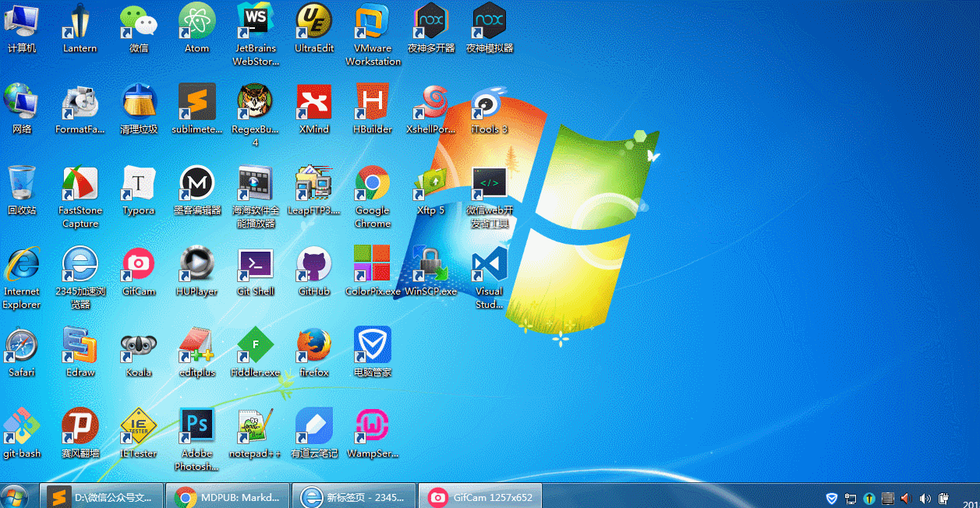The height and width of the screenshot is (508, 980).
Task: Select the Git Shell shortcut
Action: (256, 271)
